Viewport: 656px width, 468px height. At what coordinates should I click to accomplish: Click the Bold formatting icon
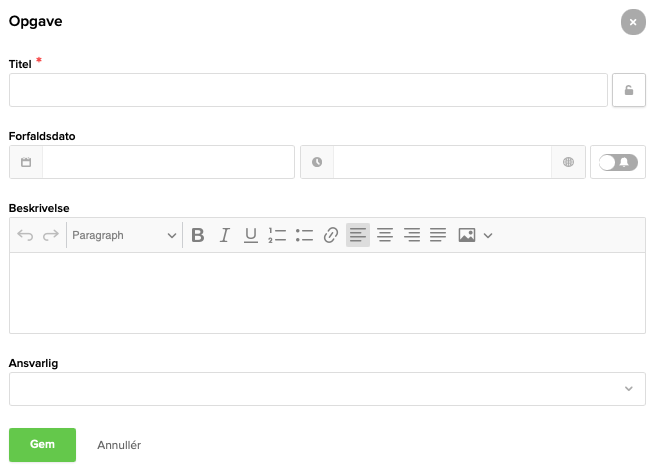click(198, 235)
